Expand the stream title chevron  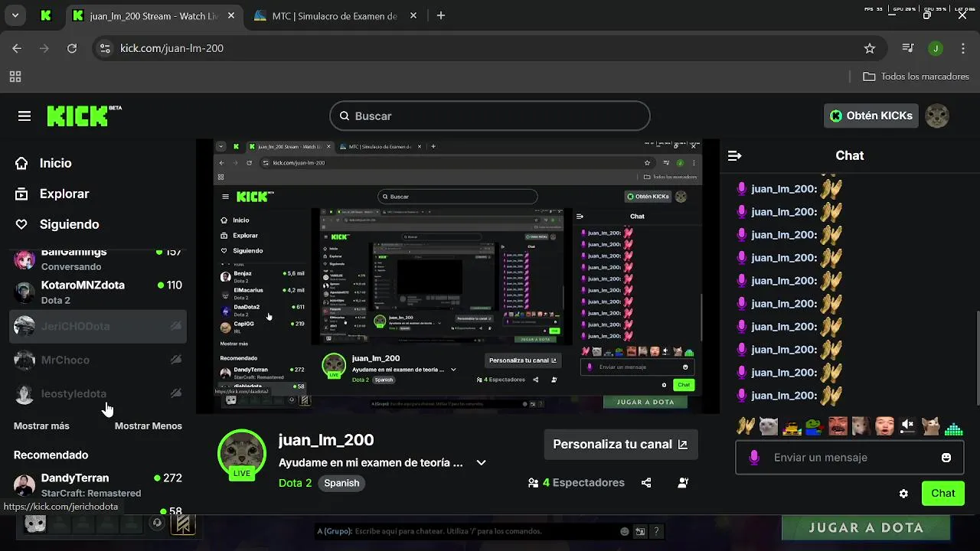point(481,463)
